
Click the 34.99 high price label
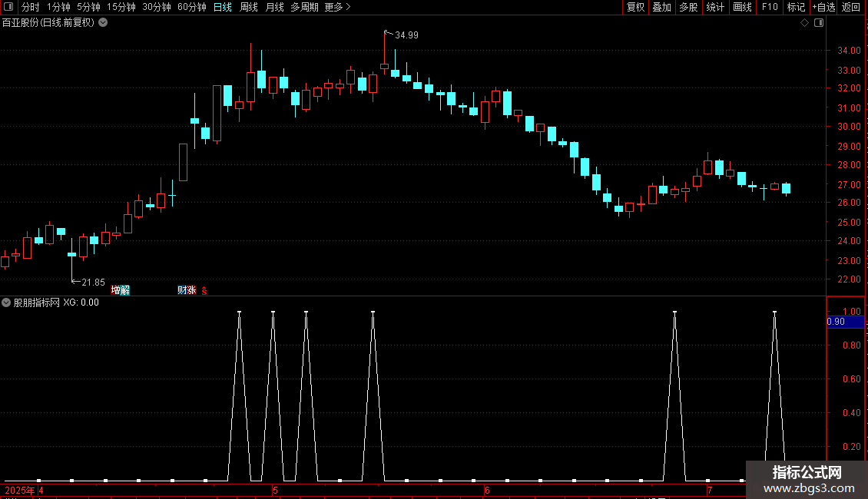click(x=406, y=35)
